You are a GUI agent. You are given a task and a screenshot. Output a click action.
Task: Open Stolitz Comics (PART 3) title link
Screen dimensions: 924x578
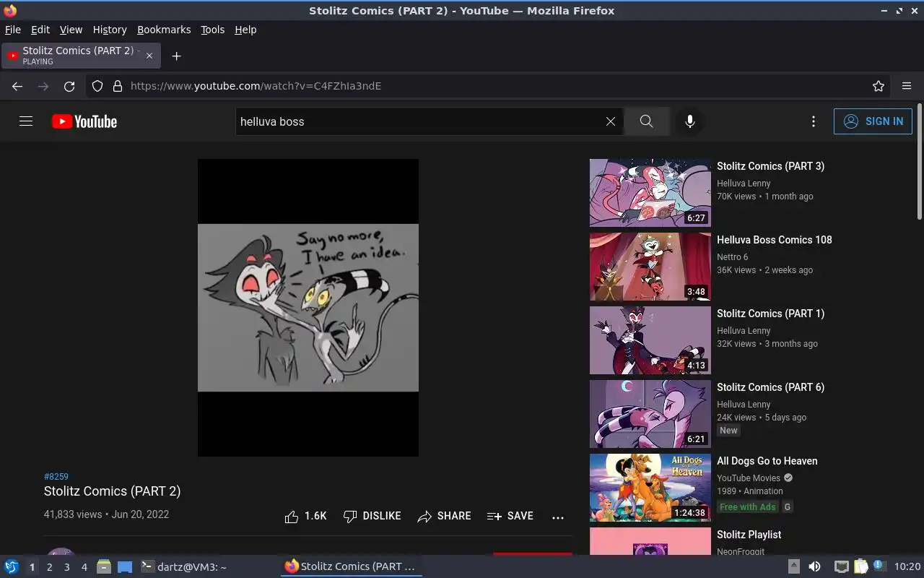click(x=770, y=166)
